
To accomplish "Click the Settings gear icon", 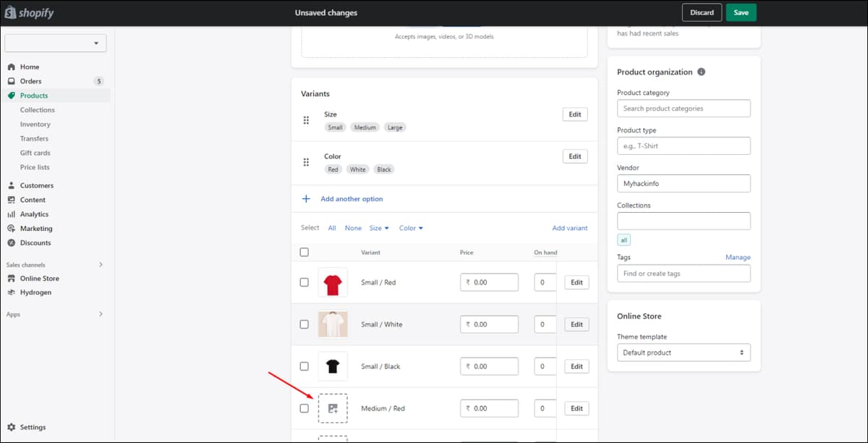I will coord(11,427).
